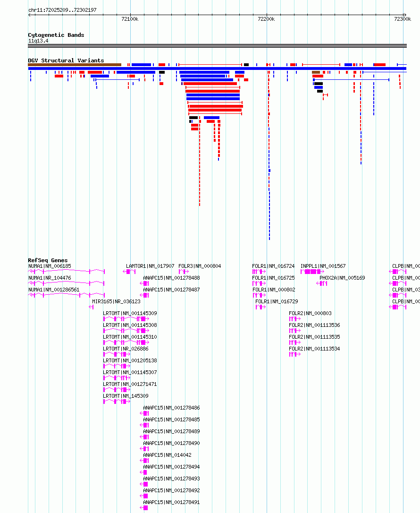Click the FOLR2|NM_001113536 transcript label

314,325
